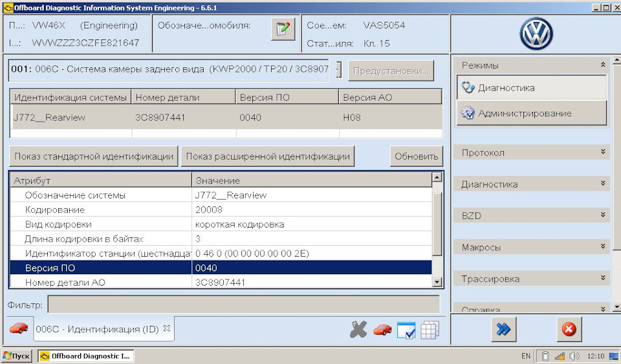Click the 12:10 system clock
Screen dimensions: 621x364
click(x=596, y=356)
